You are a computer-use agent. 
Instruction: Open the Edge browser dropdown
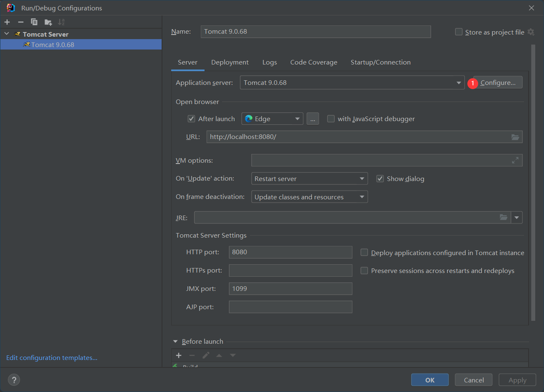pyautogui.click(x=297, y=119)
